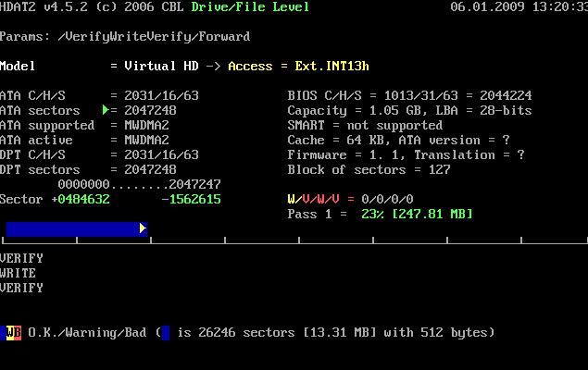Image resolution: width=588 pixels, height=370 pixels.
Task: Click the ATA active MWDMA2 value
Action: (x=146, y=140)
